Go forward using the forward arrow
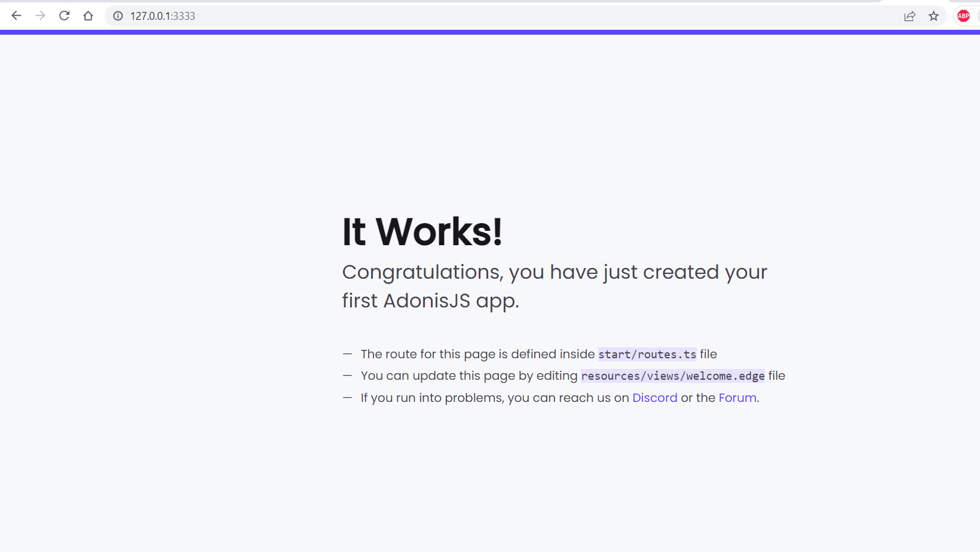Image resolution: width=980 pixels, height=552 pixels. 41,16
